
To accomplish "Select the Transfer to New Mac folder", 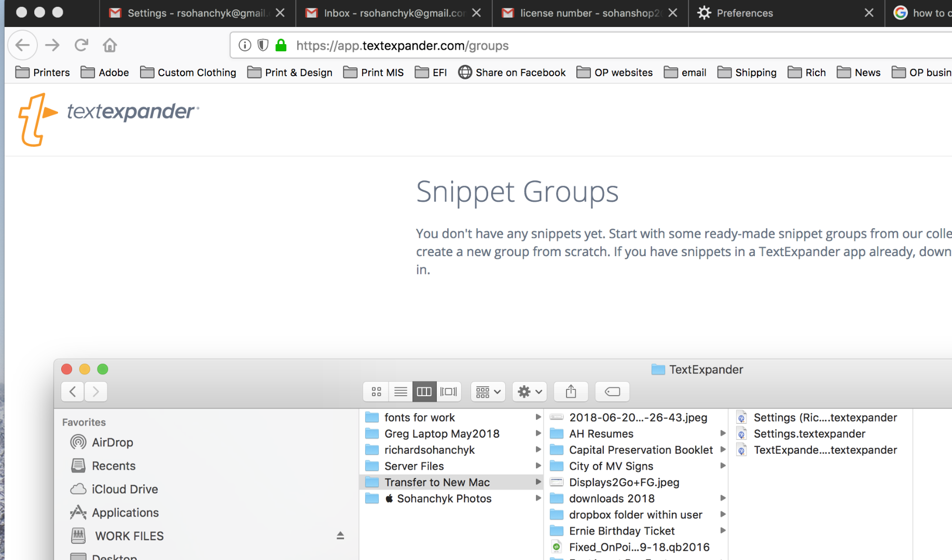I will coord(451,482).
